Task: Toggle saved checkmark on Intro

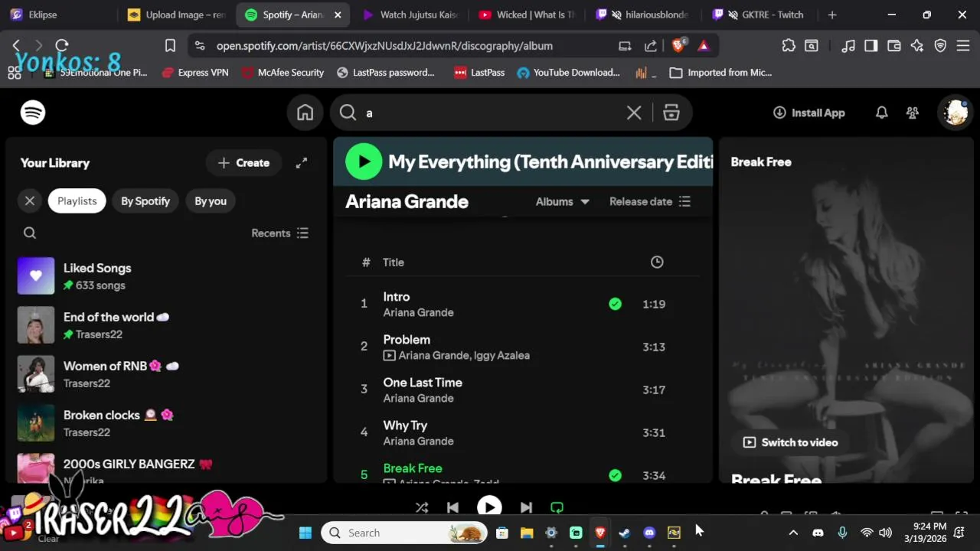Action: 615,304
